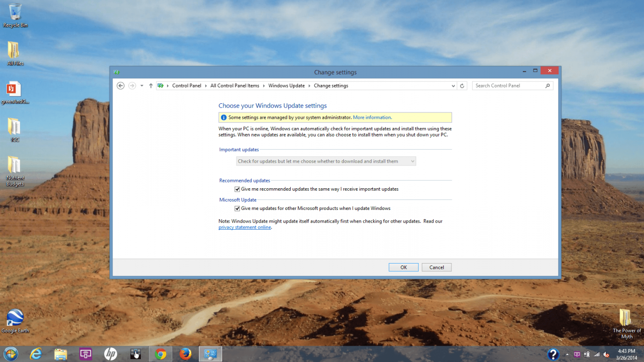Screen dimensions: 644x362
Task: Click the forward navigation arrow
Action: 132,85
